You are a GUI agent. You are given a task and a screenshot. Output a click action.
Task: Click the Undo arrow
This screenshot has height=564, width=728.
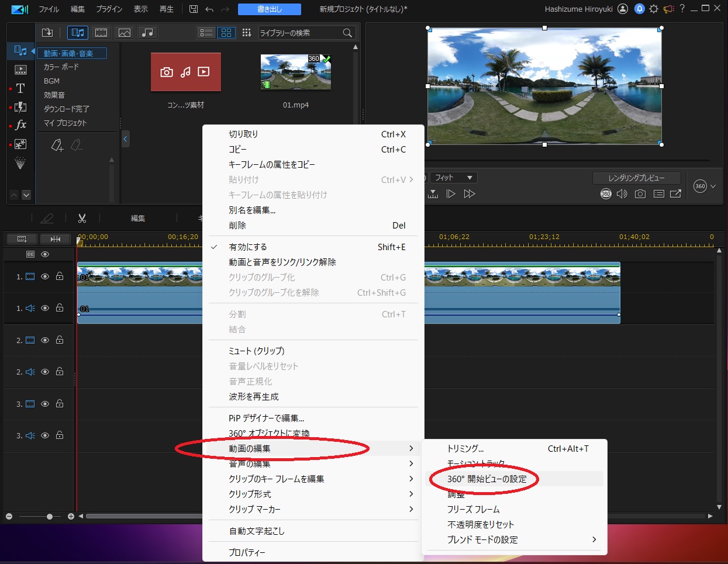click(209, 9)
